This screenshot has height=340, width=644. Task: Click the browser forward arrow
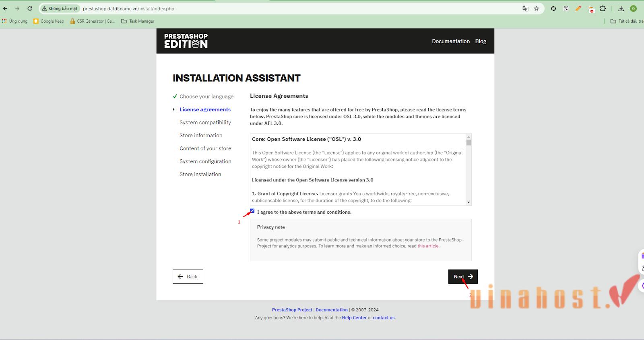tap(17, 8)
